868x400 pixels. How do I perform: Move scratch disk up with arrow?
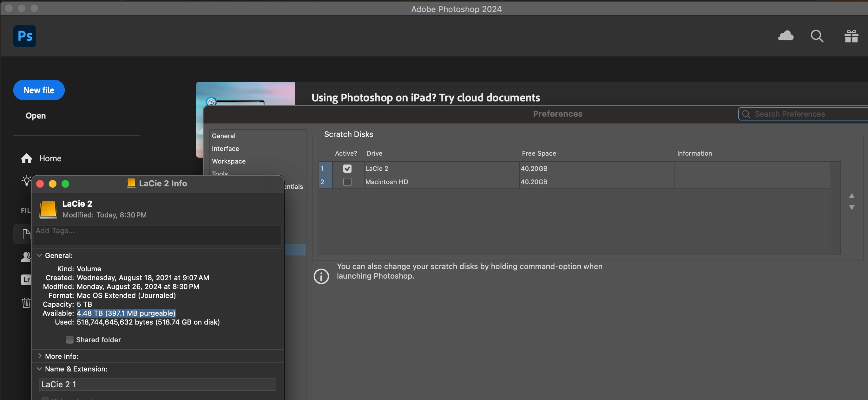pyautogui.click(x=852, y=196)
